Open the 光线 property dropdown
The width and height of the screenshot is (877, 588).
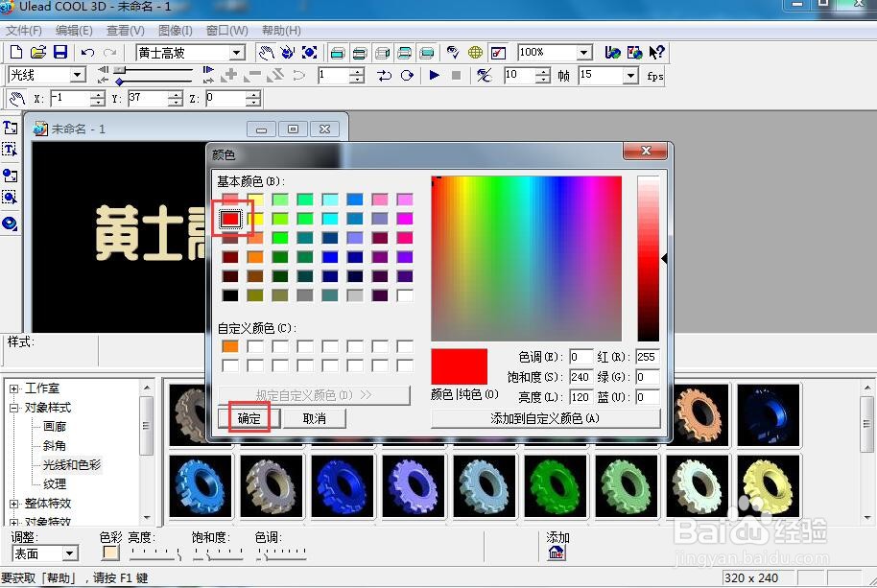78,74
